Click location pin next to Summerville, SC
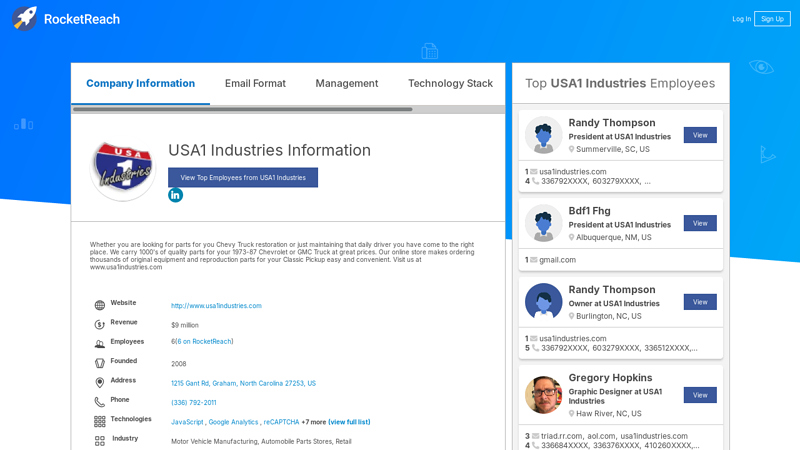 [571, 149]
